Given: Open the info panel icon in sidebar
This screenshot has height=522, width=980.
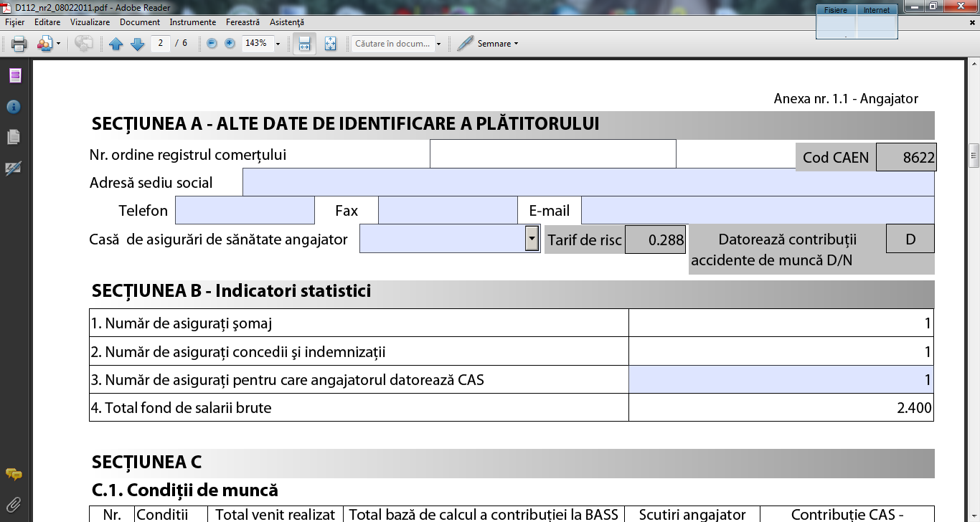Looking at the screenshot, I should point(14,107).
